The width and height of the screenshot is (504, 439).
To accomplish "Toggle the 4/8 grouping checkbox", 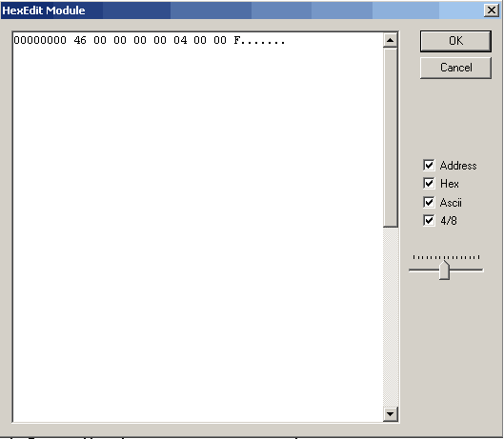I will [429, 221].
